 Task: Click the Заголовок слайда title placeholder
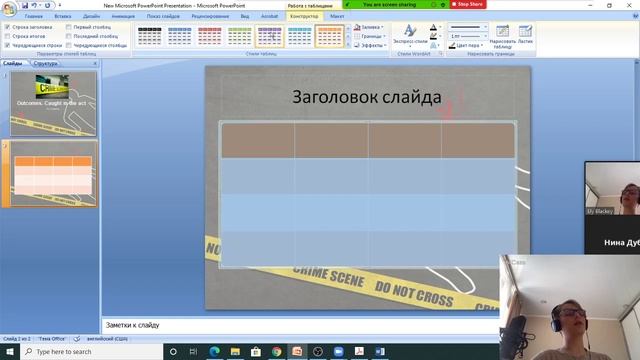pos(367,97)
